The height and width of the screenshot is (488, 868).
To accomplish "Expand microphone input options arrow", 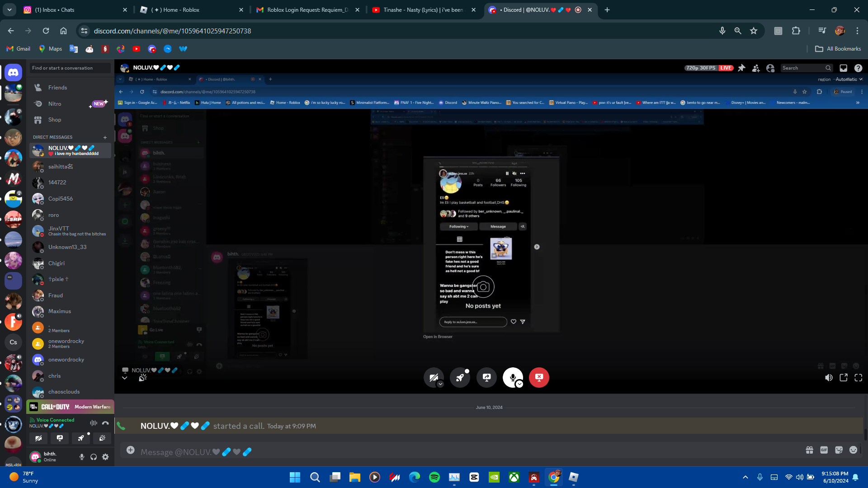I will click(519, 384).
